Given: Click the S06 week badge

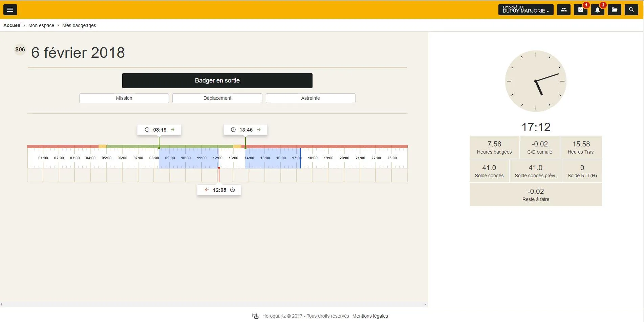Looking at the screenshot, I should pyautogui.click(x=20, y=50).
